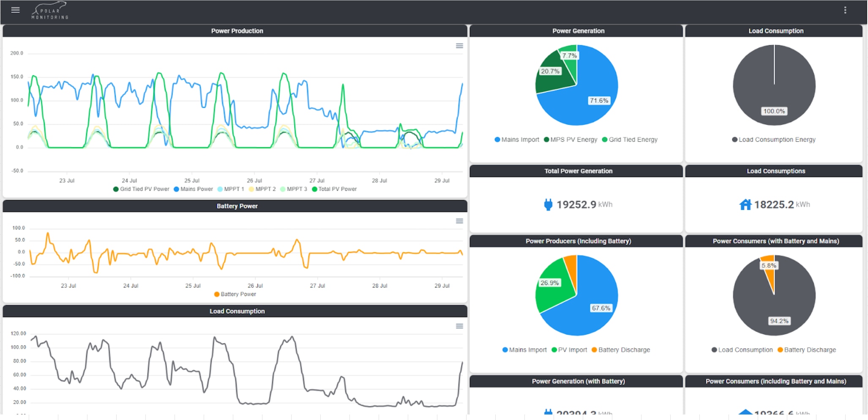The height and width of the screenshot is (420, 868).
Task: Open Battery Power chart context menu
Action: pyautogui.click(x=459, y=221)
